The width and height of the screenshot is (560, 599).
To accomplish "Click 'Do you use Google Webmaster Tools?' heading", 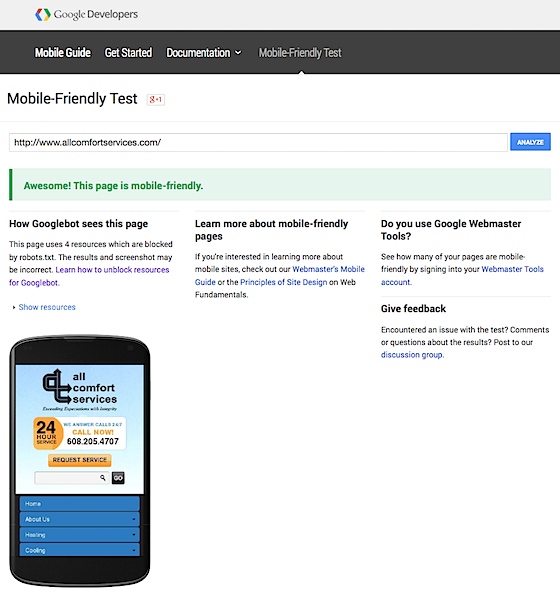I will coord(451,230).
